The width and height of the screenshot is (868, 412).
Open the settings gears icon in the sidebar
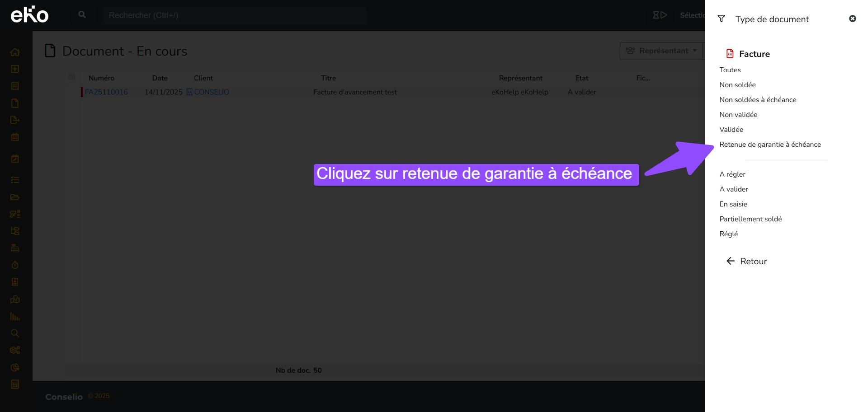15,350
